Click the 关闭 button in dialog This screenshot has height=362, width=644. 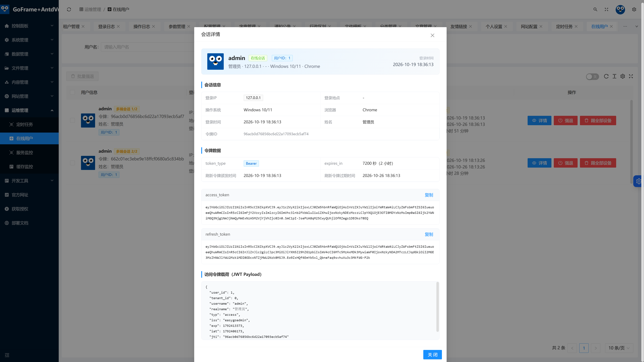click(x=433, y=355)
